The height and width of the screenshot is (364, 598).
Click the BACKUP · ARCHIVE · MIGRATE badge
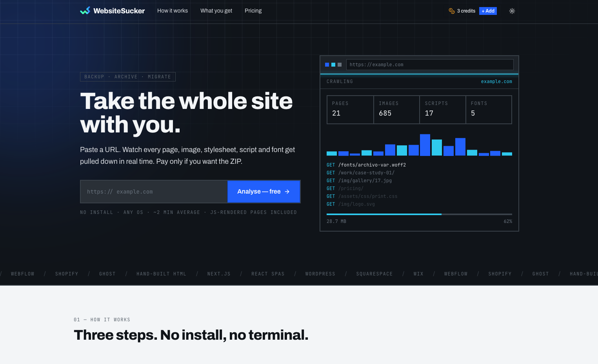[128, 77]
